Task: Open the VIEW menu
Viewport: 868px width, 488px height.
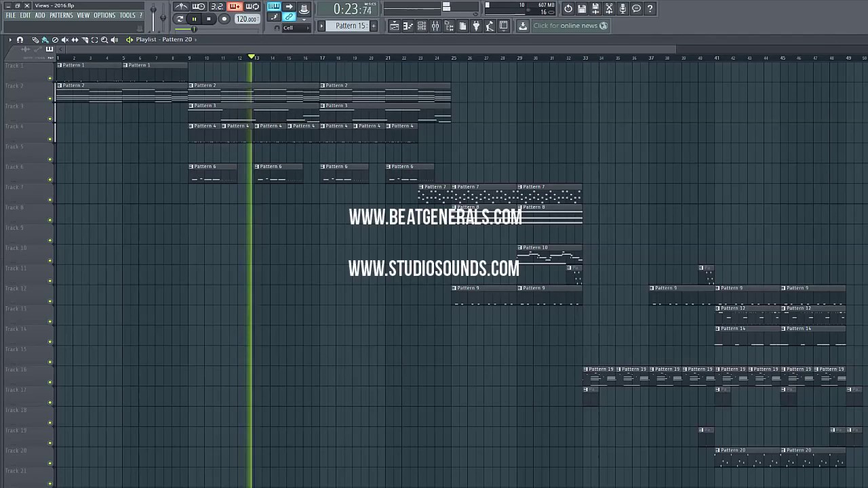Action: click(83, 16)
